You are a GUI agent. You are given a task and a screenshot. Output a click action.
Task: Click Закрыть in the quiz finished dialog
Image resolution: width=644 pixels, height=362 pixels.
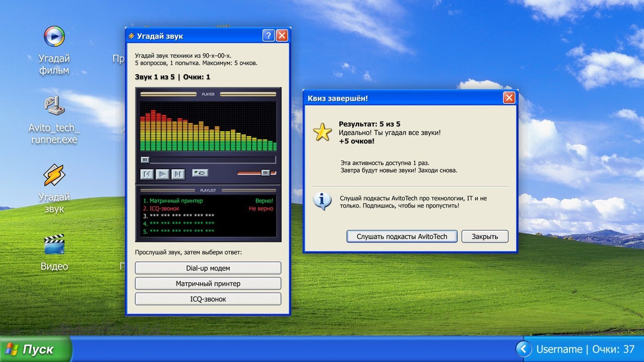[x=485, y=237]
